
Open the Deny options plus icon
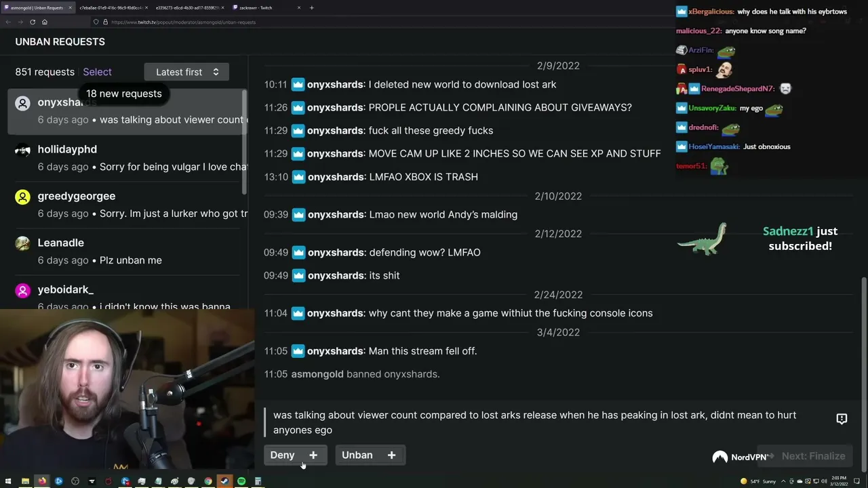point(313,455)
